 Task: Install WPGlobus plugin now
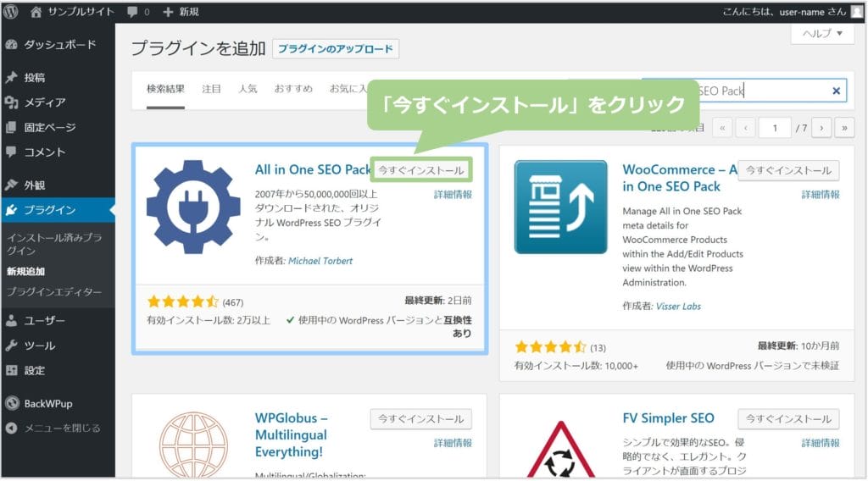coord(421,419)
